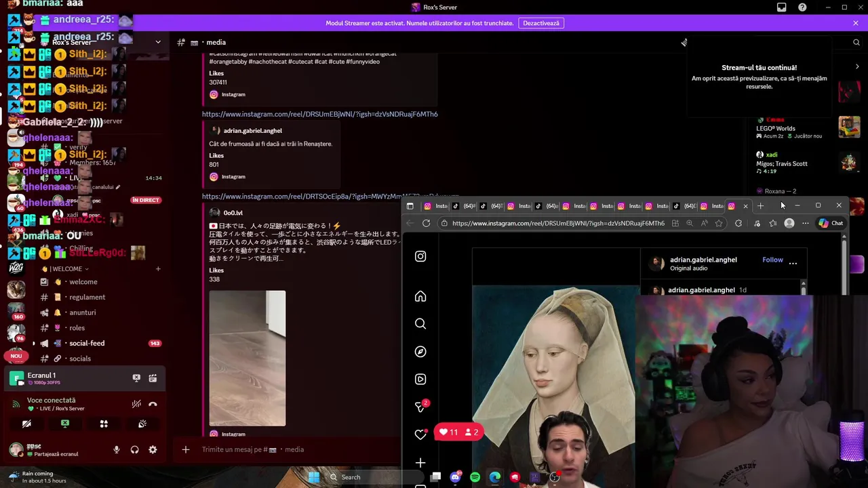
Task: Open Copilot Chat in Edge
Action: point(831,223)
